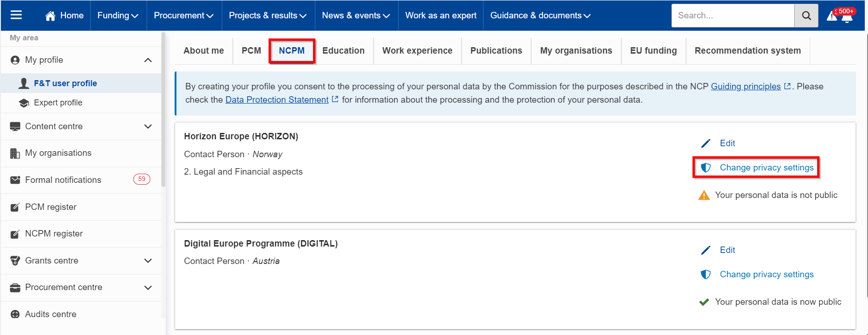Viewport: 868px width, 335px height.
Task: Click the Expert profile graduation cap icon
Action: 24,103
